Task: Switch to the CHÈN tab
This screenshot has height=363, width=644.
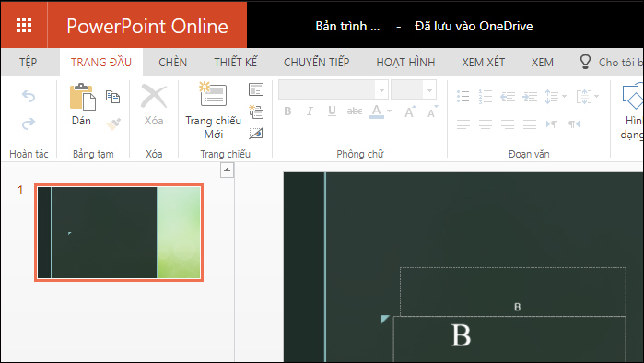Action: tap(173, 62)
